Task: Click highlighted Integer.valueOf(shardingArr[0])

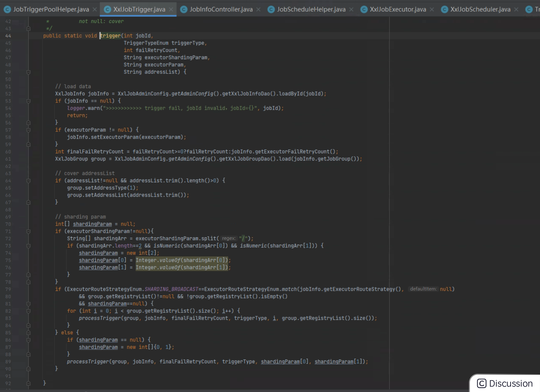Action: [182, 260]
